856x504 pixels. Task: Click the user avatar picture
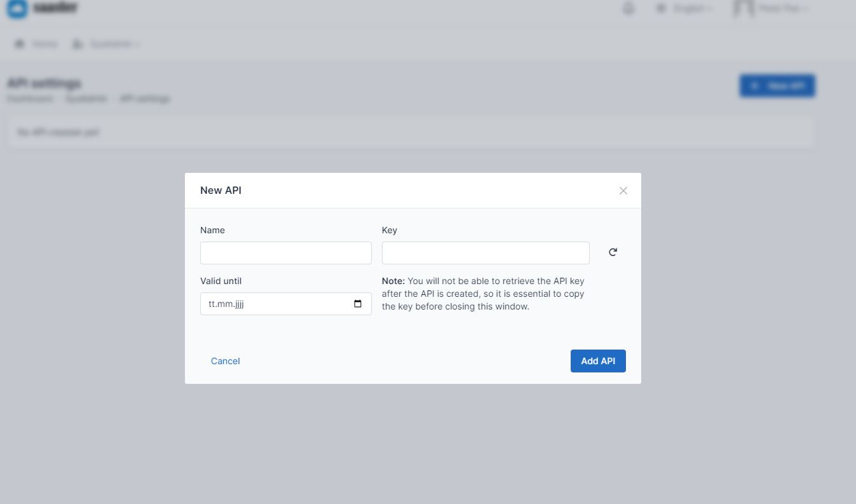743,8
